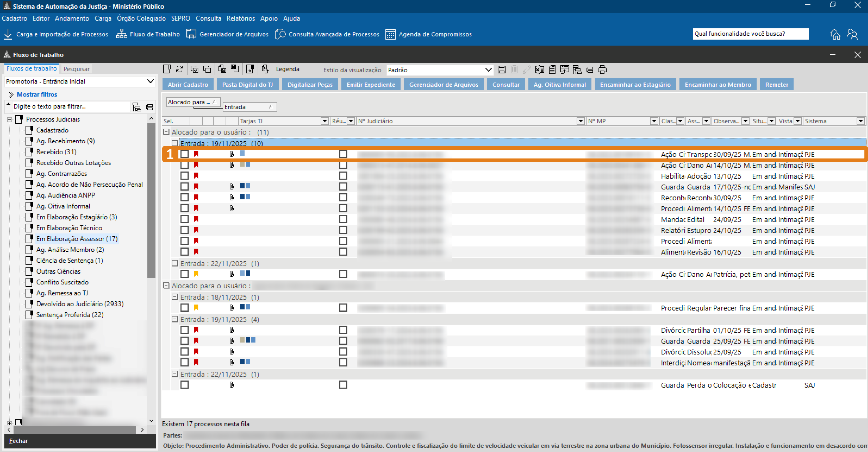Tick Réu checkbox on Guarda SAJ row
Screen dimensions: 868x452
(343, 186)
